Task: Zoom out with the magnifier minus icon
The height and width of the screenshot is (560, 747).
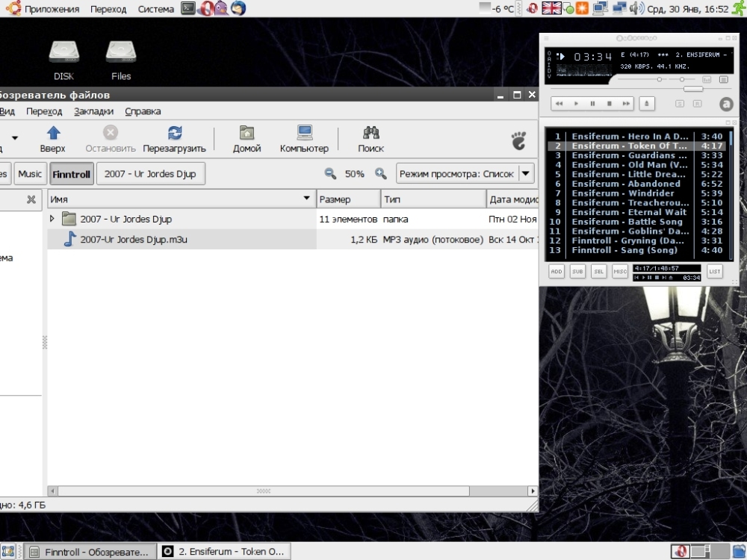Action: 330,174
